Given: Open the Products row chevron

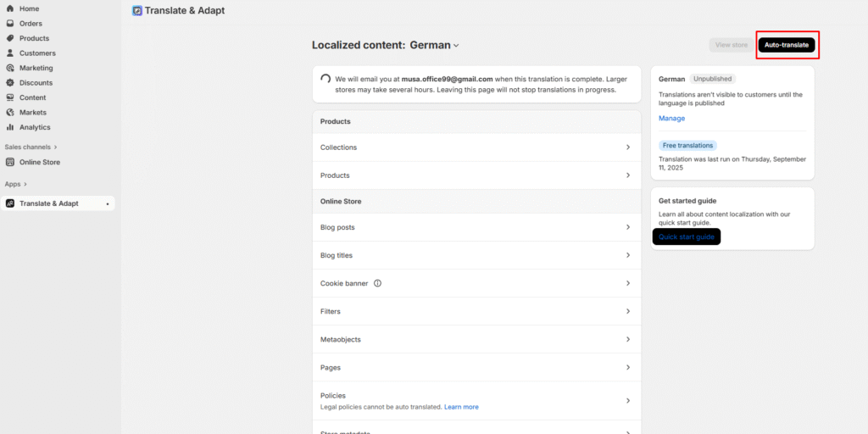Looking at the screenshot, I should click(628, 175).
